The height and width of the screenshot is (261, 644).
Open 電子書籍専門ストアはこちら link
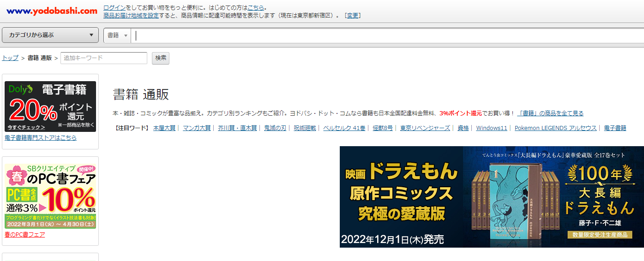41,138
